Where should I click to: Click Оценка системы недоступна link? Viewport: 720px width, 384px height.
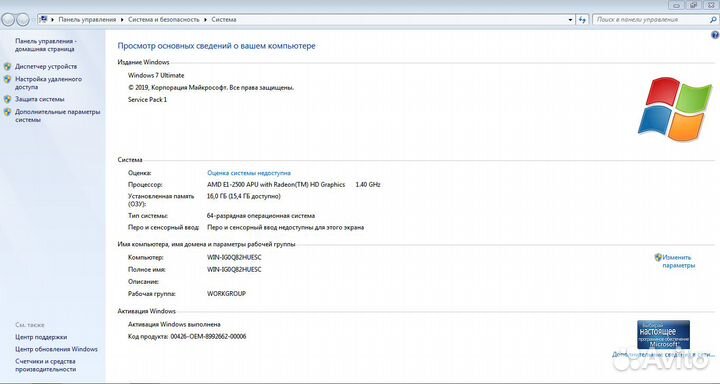(x=249, y=173)
